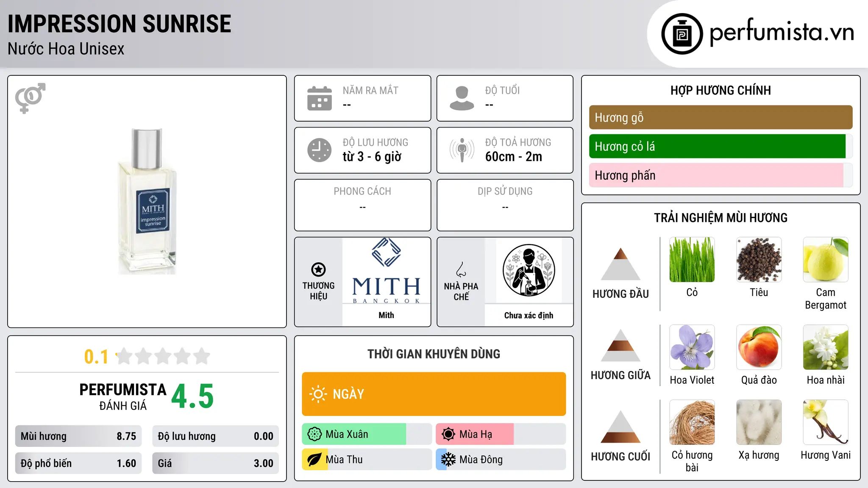Click the sun icon for Mùa Hạ
This screenshot has width=868, height=488.
448,434
